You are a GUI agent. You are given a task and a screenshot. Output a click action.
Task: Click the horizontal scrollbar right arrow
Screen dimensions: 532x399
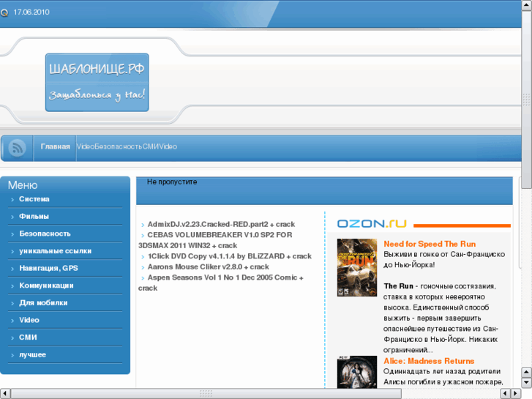tap(516, 394)
